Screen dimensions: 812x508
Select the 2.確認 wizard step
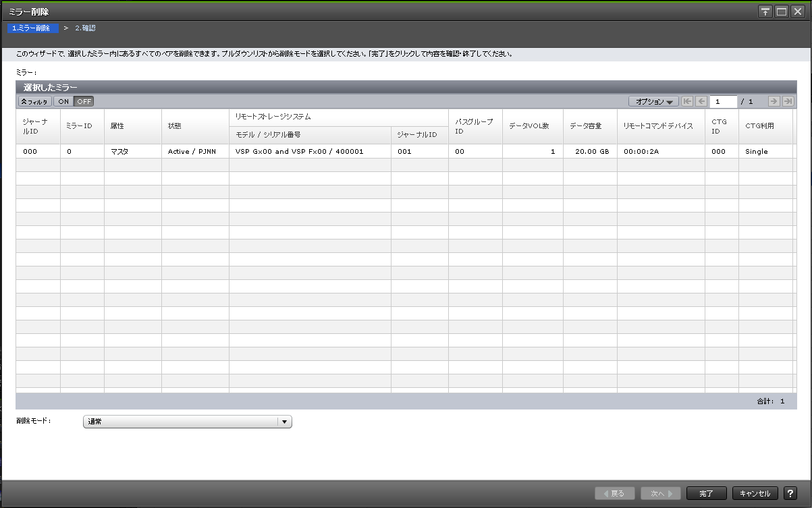(x=84, y=28)
